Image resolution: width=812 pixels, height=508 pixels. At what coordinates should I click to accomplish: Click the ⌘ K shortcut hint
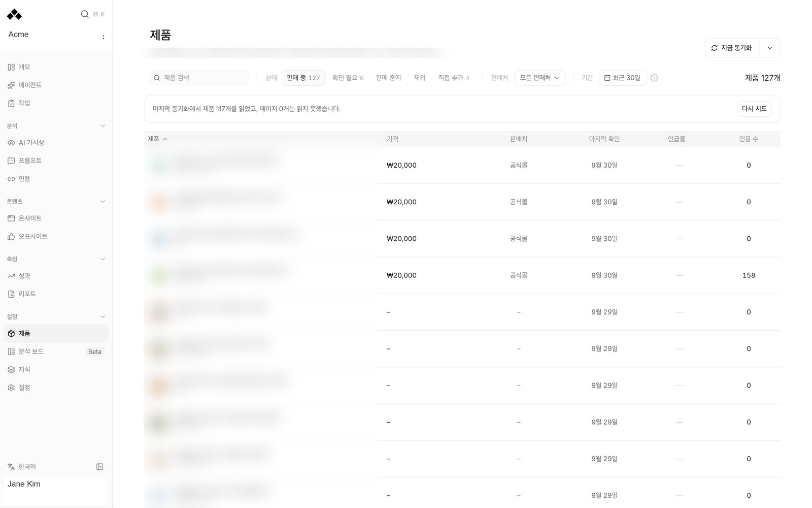click(x=98, y=14)
